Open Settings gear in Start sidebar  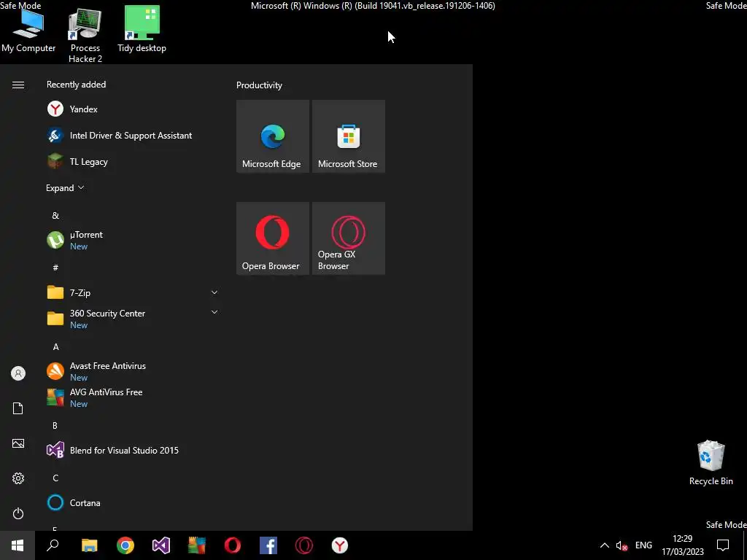point(18,478)
